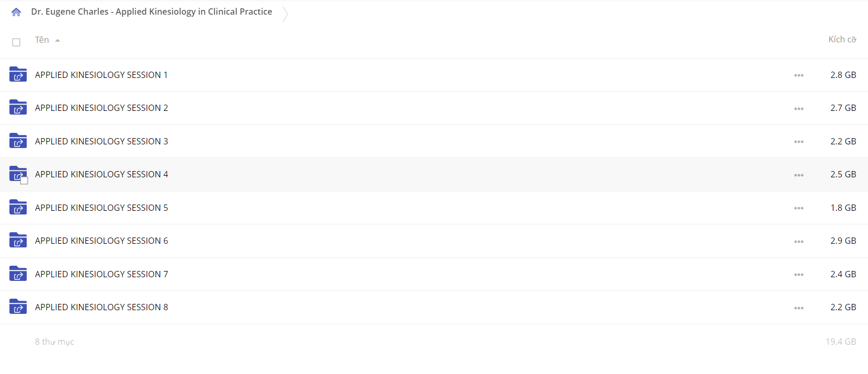Tick the select-all checkbox next to Tên
This screenshot has height=374, width=868.
click(16, 42)
